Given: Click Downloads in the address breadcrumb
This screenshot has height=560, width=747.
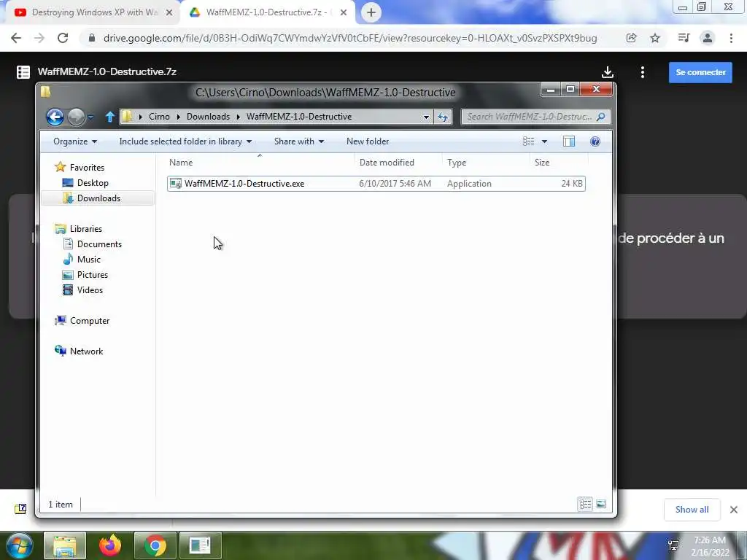Looking at the screenshot, I should (x=208, y=117).
